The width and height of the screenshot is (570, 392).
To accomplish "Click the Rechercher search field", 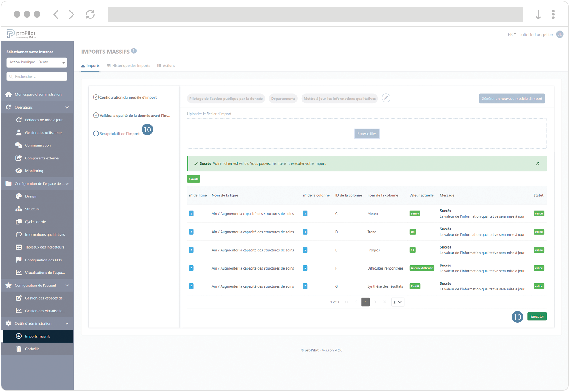I will [37, 77].
